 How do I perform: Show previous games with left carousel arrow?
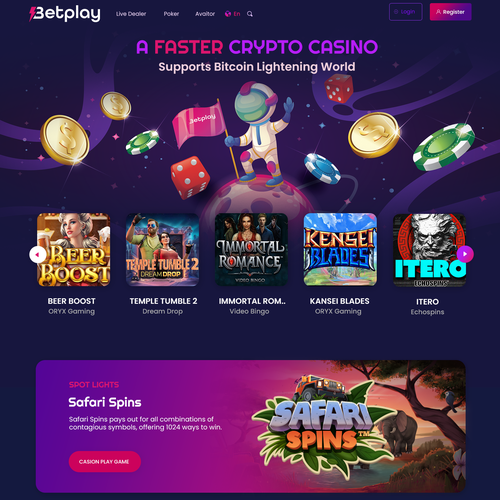pyautogui.click(x=38, y=255)
